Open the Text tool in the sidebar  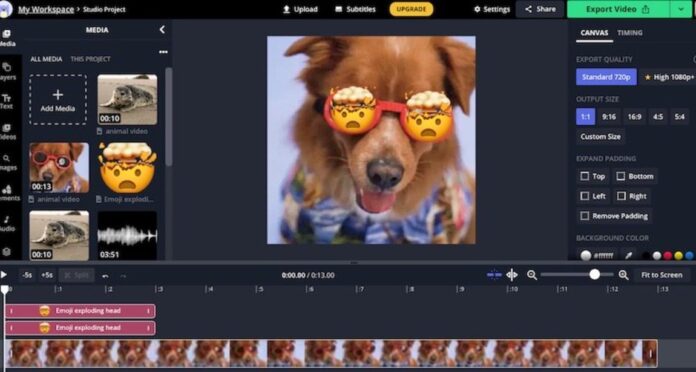tap(7, 101)
